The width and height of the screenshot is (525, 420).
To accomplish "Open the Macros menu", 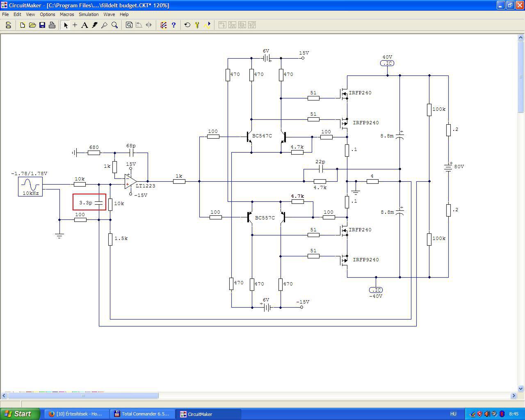I will 67,14.
